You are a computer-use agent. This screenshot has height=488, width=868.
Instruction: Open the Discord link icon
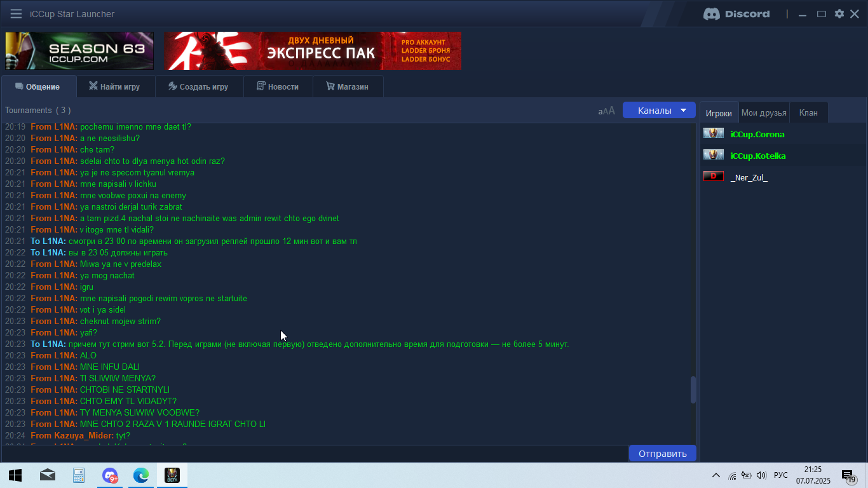[736, 14]
